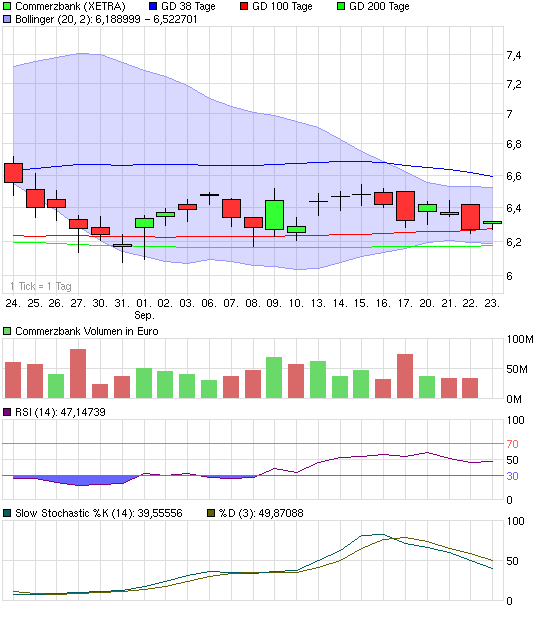Click the date label 24. on the axis

pyautogui.click(x=13, y=303)
